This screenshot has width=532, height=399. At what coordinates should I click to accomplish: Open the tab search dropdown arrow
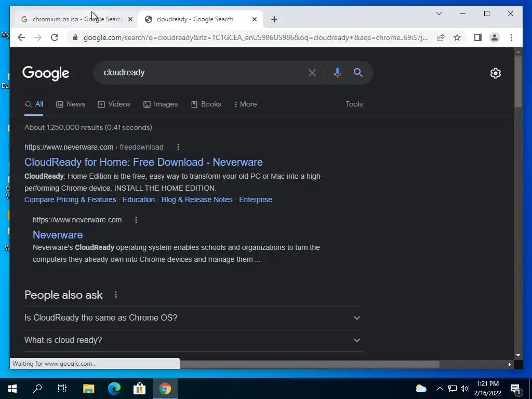(438, 14)
